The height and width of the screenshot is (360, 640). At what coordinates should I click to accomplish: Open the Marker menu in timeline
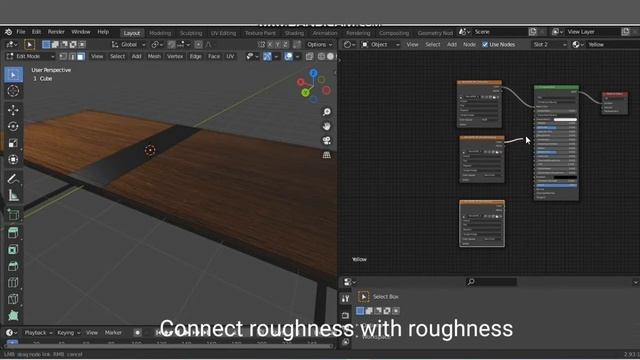click(x=113, y=333)
